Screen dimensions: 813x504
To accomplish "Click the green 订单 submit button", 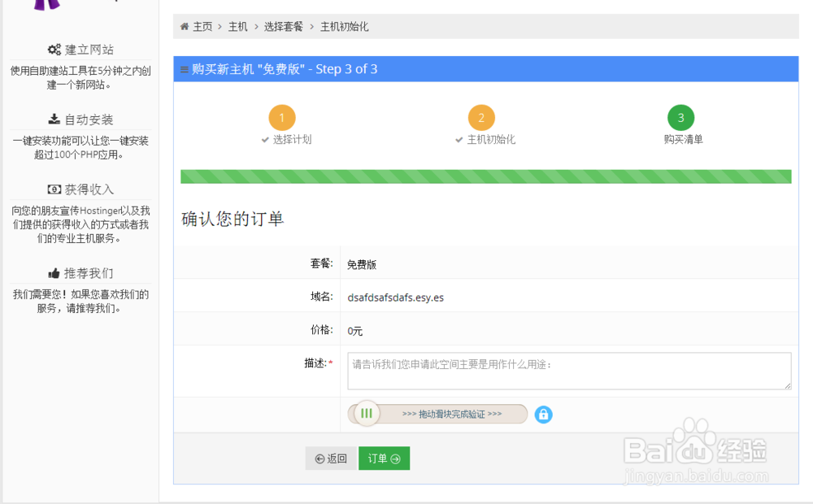I will pyautogui.click(x=384, y=458).
